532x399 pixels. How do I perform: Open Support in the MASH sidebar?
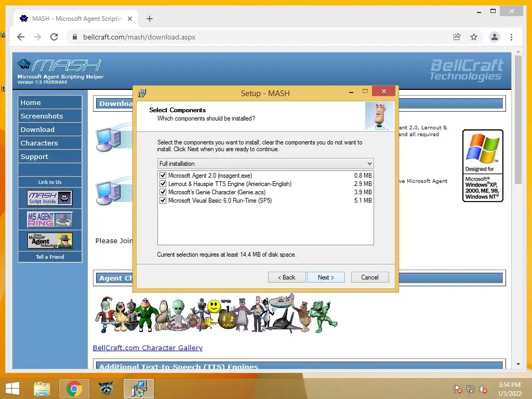[50, 157]
